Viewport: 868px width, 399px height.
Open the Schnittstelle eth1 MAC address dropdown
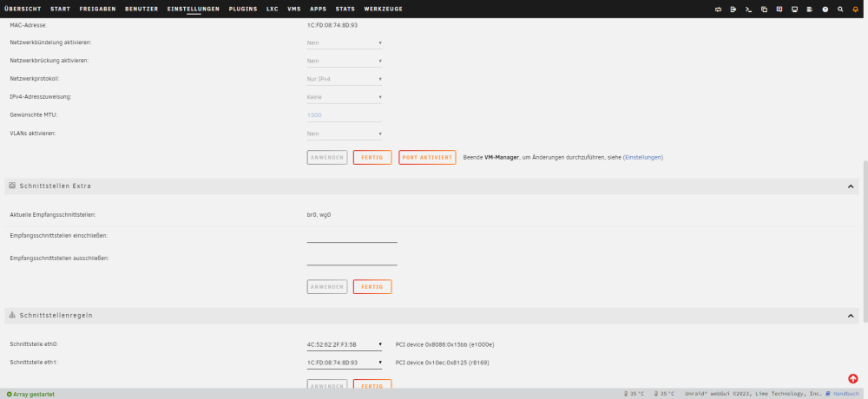tap(345, 363)
